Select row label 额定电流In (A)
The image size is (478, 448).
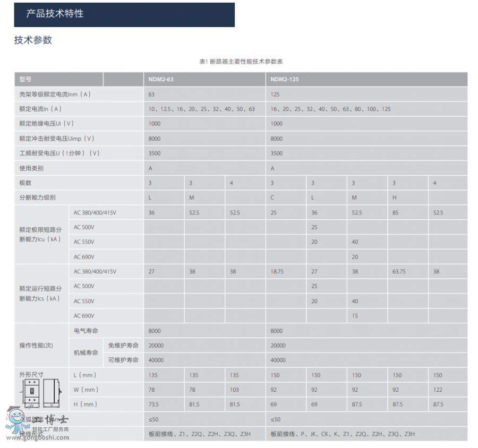(x=40, y=109)
